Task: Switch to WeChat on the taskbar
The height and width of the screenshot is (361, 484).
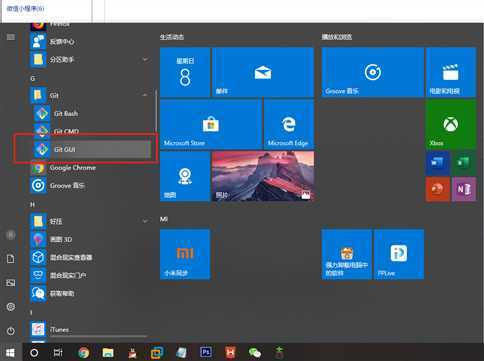Action: (x=255, y=353)
